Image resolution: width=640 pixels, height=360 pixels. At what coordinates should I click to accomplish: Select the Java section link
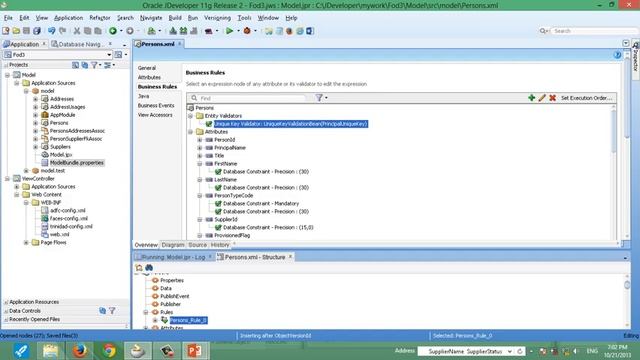pyautogui.click(x=143, y=96)
